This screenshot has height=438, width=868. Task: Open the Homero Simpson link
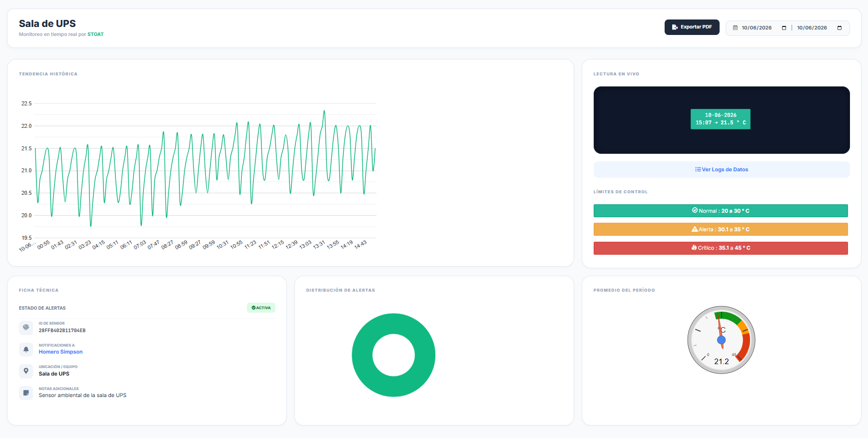click(x=61, y=352)
